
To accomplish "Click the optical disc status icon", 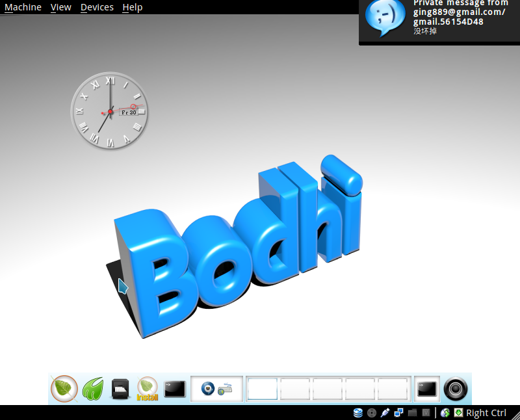I will click(372, 413).
